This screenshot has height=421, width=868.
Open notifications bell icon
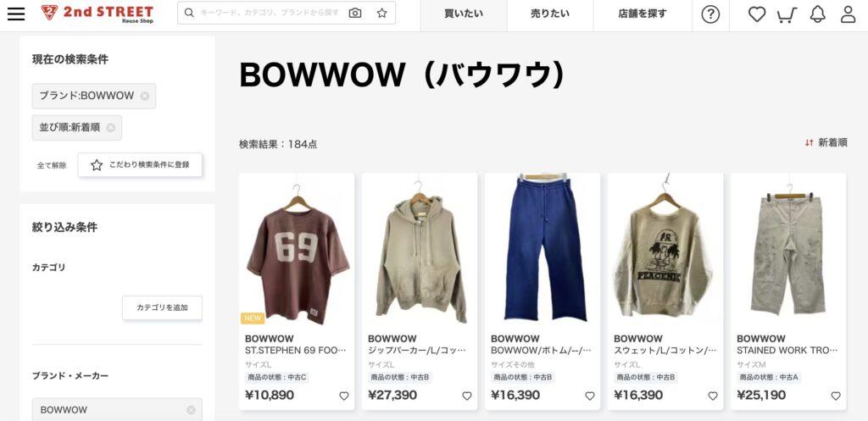[818, 14]
